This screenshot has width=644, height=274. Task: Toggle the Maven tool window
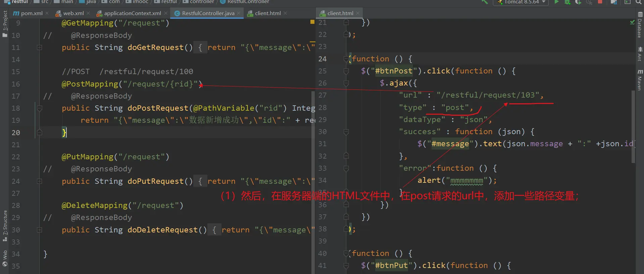(640, 80)
